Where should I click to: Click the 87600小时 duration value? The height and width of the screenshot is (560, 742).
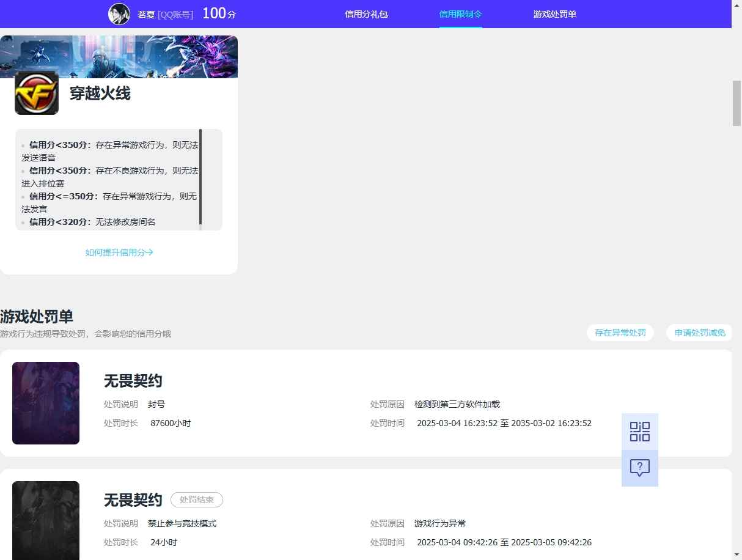click(x=171, y=423)
